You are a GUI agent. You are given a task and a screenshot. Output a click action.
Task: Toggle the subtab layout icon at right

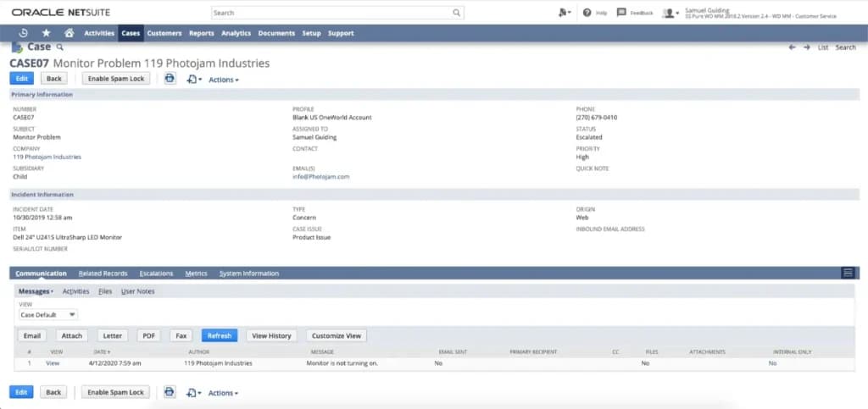tap(848, 273)
